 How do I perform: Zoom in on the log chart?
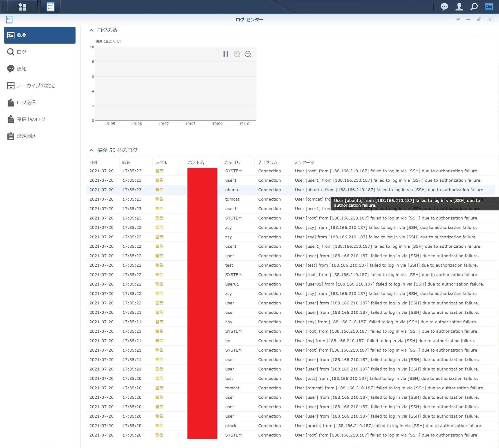pyautogui.click(x=237, y=54)
